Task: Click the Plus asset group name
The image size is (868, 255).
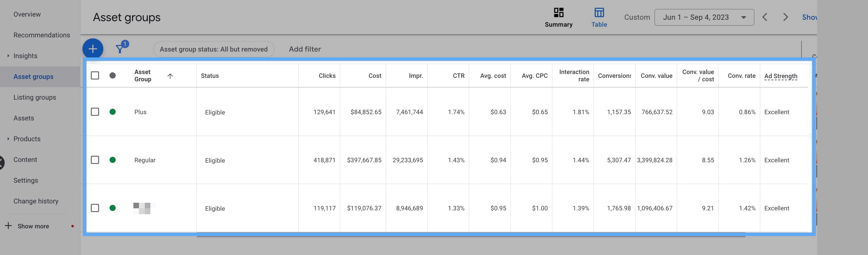Action: 140,112
